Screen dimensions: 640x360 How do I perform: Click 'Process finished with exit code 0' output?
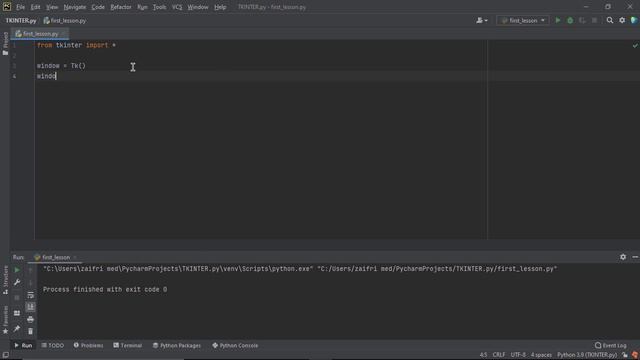(x=105, y=289)
